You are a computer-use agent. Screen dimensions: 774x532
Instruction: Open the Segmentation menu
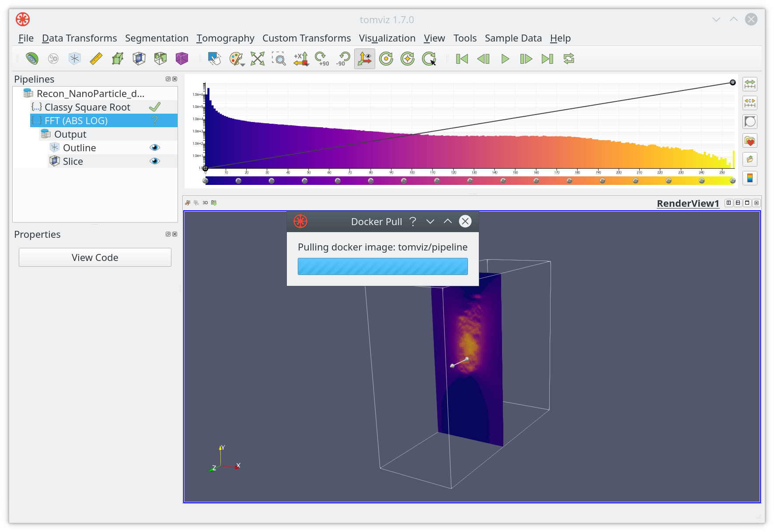point(157,38)
